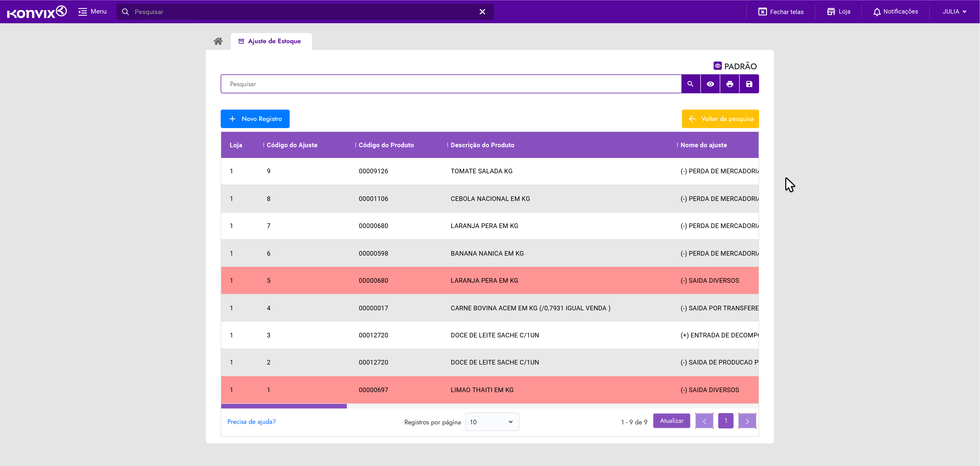The image size is (980, 466).
Task: Go to next page chevron
Action: click(747, 421)
